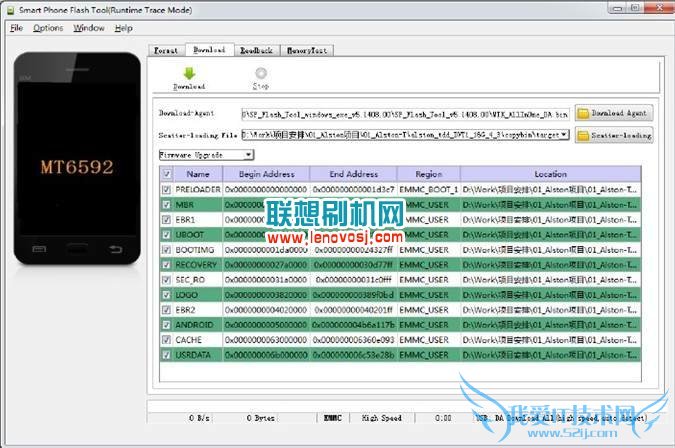Uncheck the PRELOADER partition checkbox
Viewport: 675px width, 448px height.
(x=167, y=189)
